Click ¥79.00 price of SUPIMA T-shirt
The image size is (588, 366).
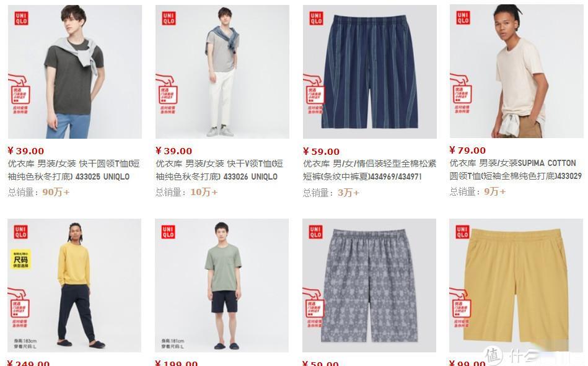(468, 150)
